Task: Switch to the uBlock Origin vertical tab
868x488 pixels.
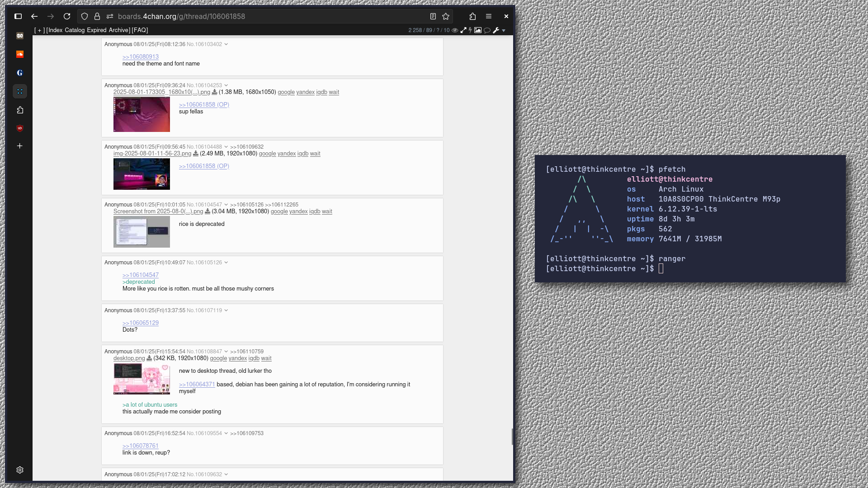Action: click(x=20, y=128)
